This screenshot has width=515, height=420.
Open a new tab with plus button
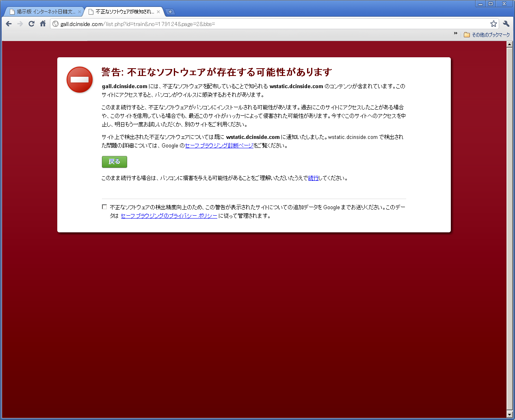coord(170,12)
